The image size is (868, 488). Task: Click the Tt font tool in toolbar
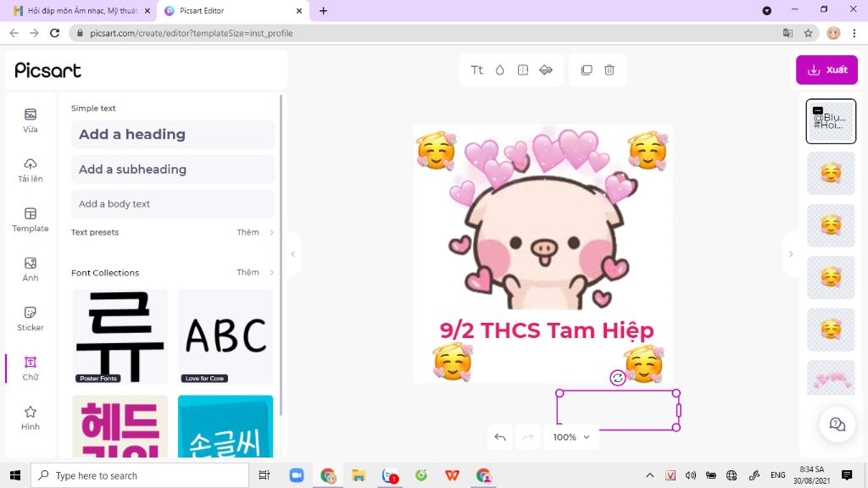[x=477, y=69]
